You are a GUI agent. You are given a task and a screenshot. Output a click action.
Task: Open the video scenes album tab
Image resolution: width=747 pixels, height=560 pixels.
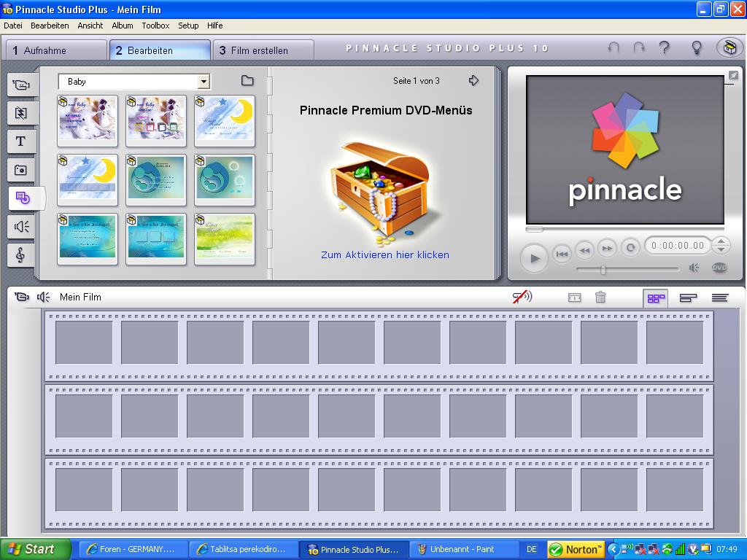tap(21, 85)
